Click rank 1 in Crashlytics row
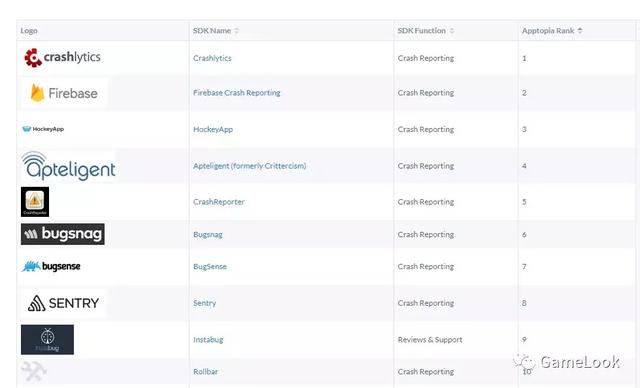640x388 pixels. point(524,58)
